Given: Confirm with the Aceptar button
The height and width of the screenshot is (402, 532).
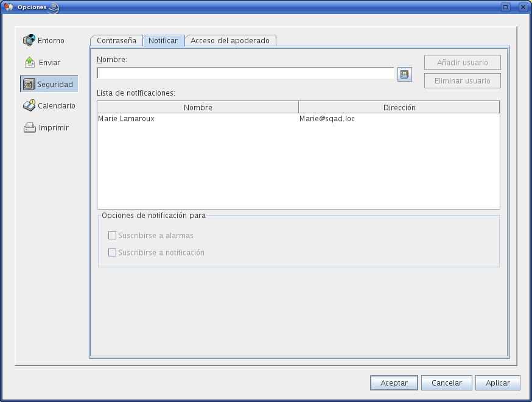Looking at the screenshot, I should (394, 383).
